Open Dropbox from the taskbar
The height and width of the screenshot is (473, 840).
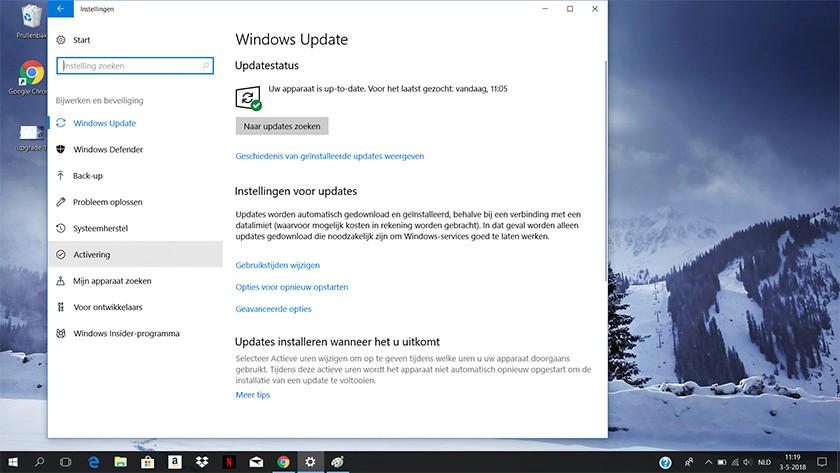(x=202, y=462)
